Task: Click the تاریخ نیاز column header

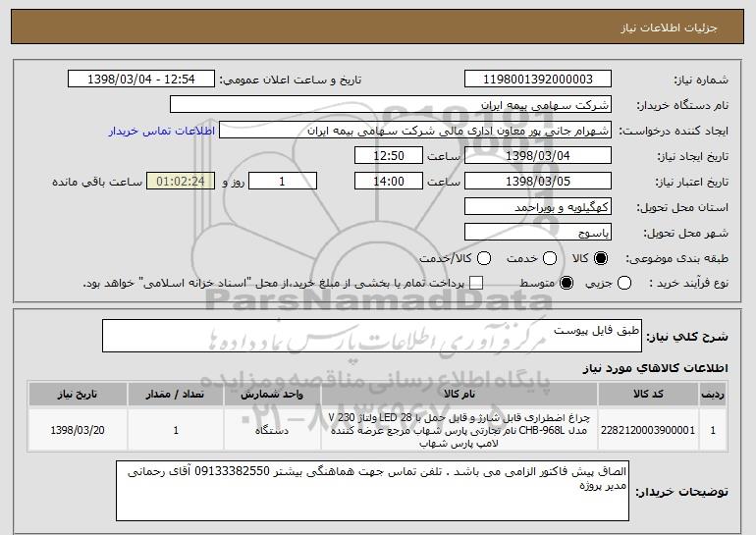Action: click(x=78, y=395)
